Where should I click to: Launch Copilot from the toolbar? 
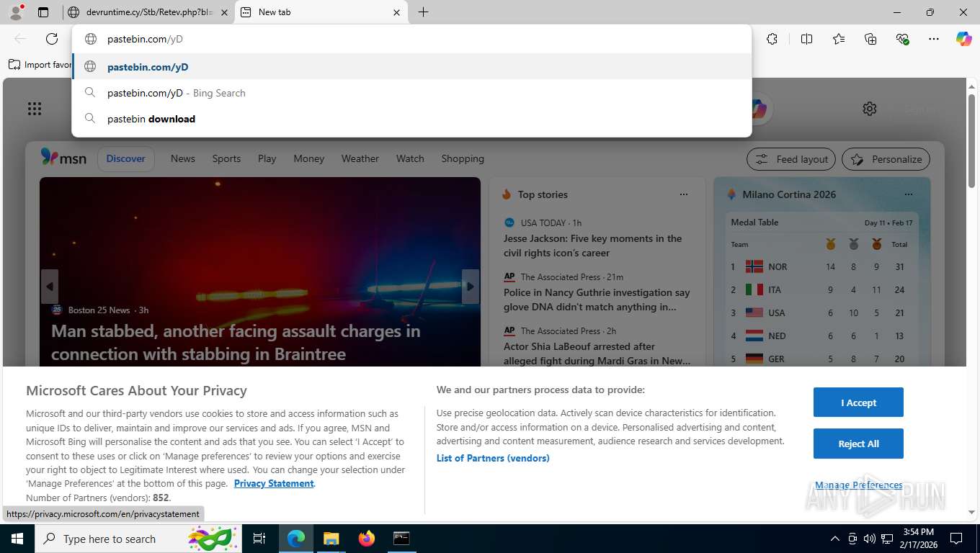point(964,39)
